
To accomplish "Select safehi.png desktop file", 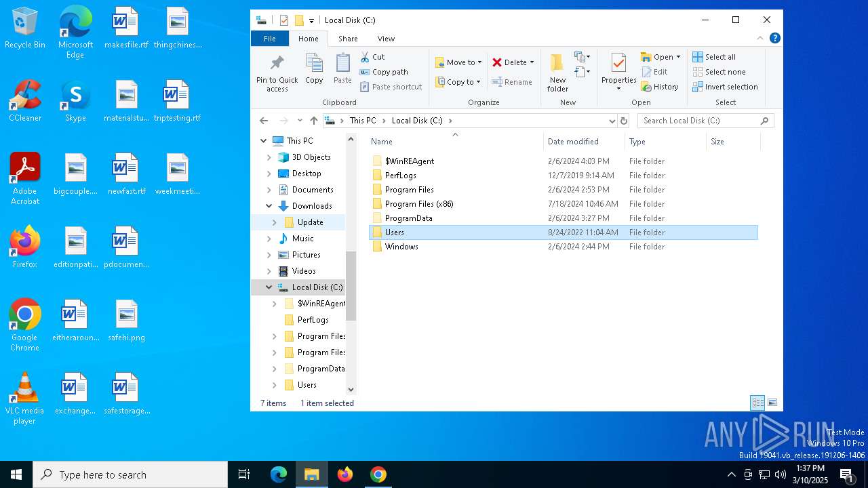I will point(126,321).
